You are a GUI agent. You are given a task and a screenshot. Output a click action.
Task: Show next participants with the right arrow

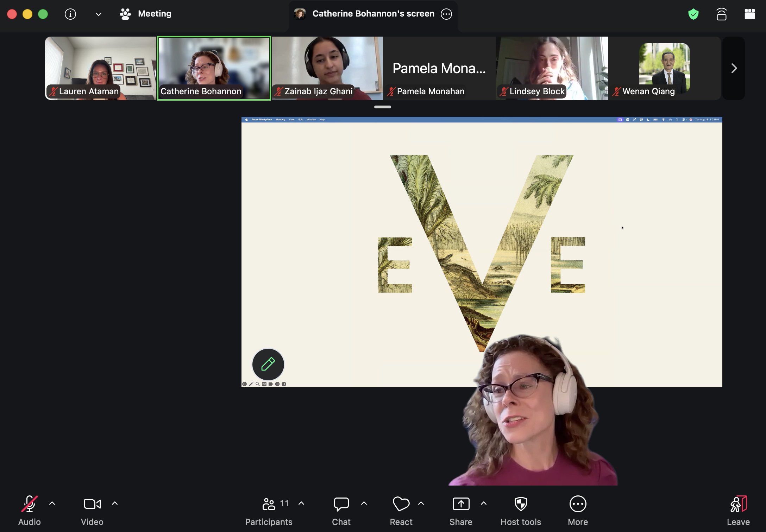click(734, 68)
